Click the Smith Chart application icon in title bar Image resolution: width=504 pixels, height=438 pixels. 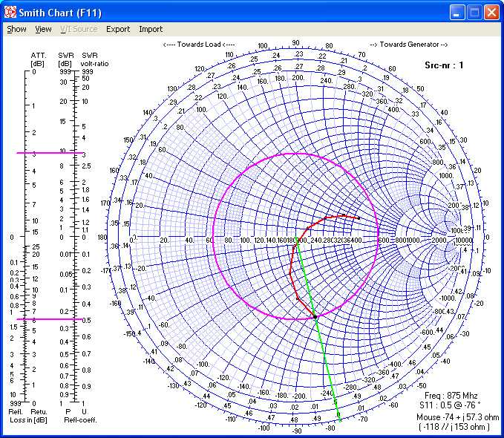10,13
